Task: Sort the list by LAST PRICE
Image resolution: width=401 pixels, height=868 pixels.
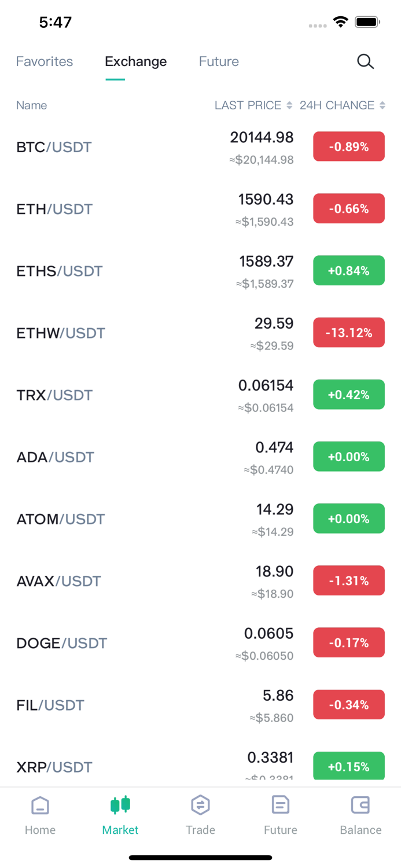Action: (248, 105)
